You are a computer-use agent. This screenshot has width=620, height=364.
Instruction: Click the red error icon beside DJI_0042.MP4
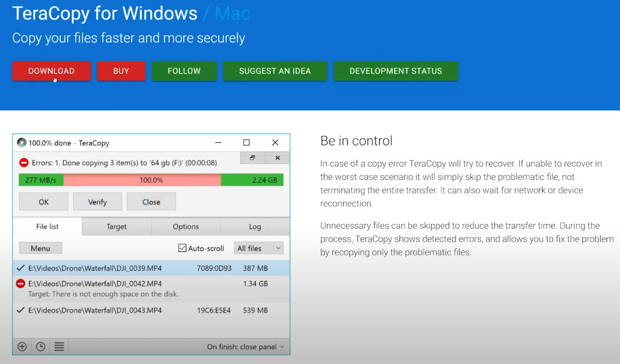21,284
